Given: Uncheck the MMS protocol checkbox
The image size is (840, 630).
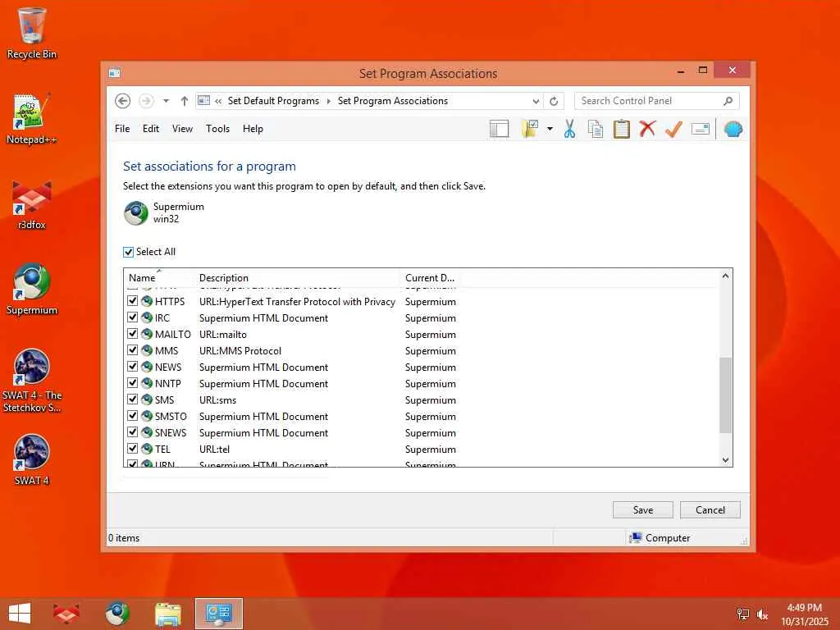Looking at the screenshot, I should (x=132, y=350).
